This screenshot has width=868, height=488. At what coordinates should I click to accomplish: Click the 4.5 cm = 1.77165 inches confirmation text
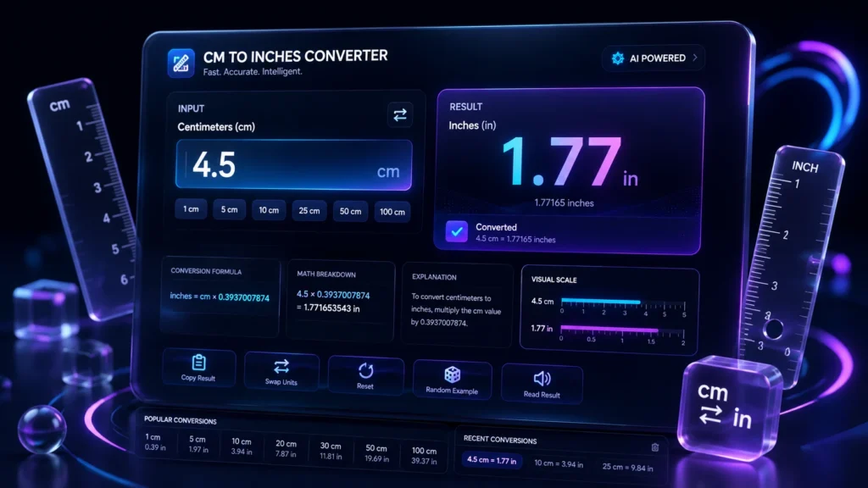pyautogui.click(x=515, y=239)
